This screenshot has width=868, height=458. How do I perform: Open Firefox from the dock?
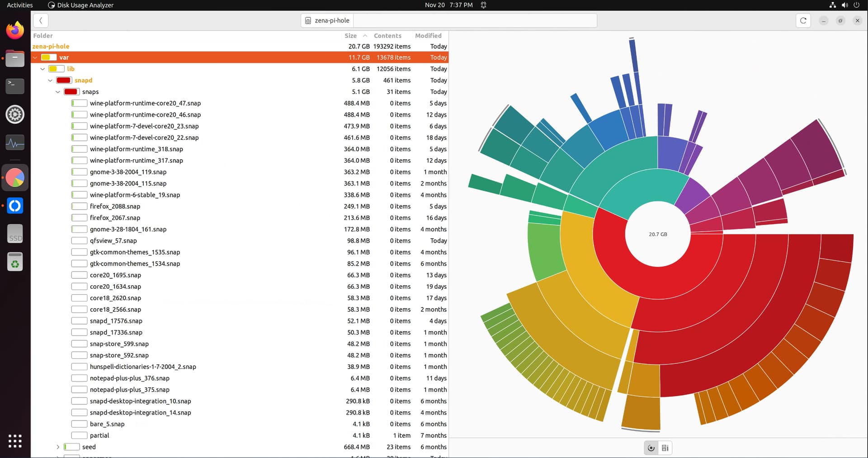click(x=15, y=30)
